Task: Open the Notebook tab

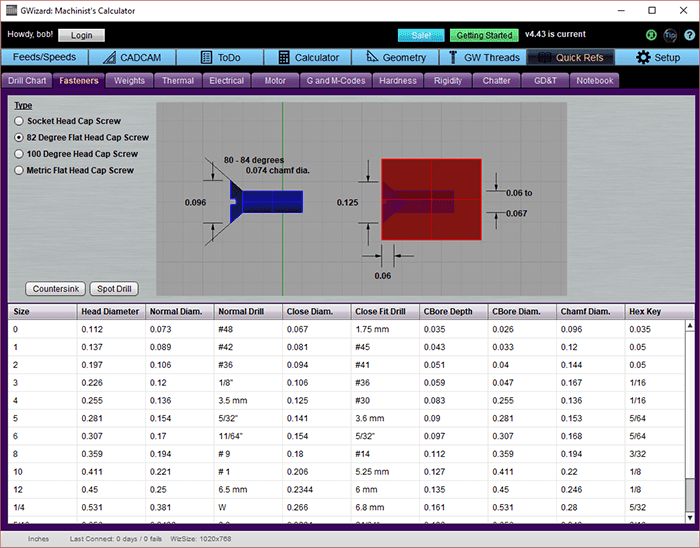Action: coord(595,81)
